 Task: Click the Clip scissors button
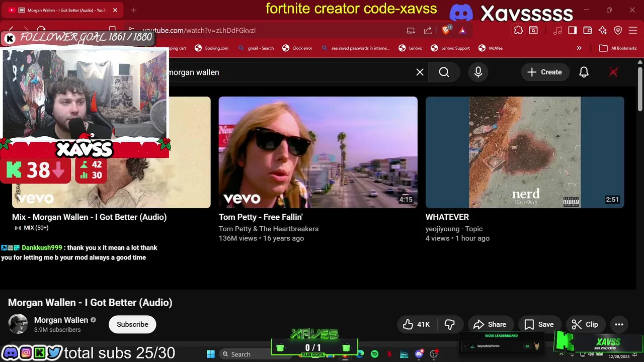[585, 324]
